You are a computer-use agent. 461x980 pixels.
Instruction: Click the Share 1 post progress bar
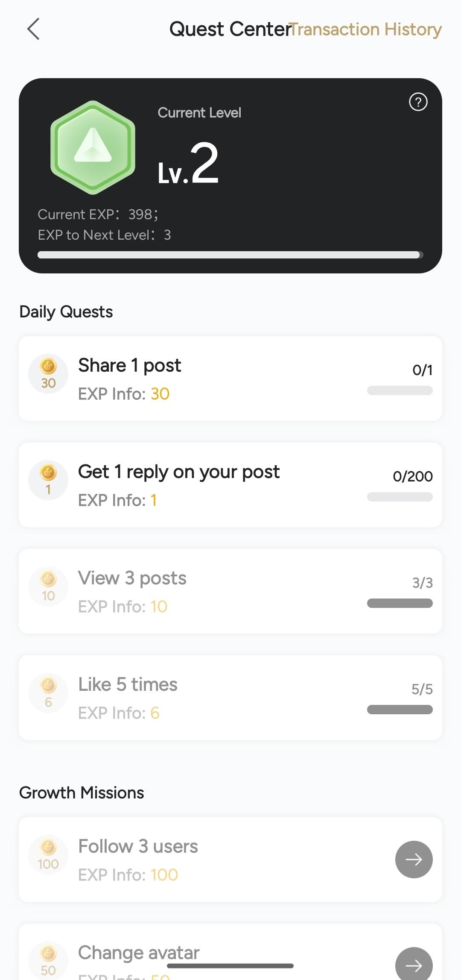(x=400, y=390)
